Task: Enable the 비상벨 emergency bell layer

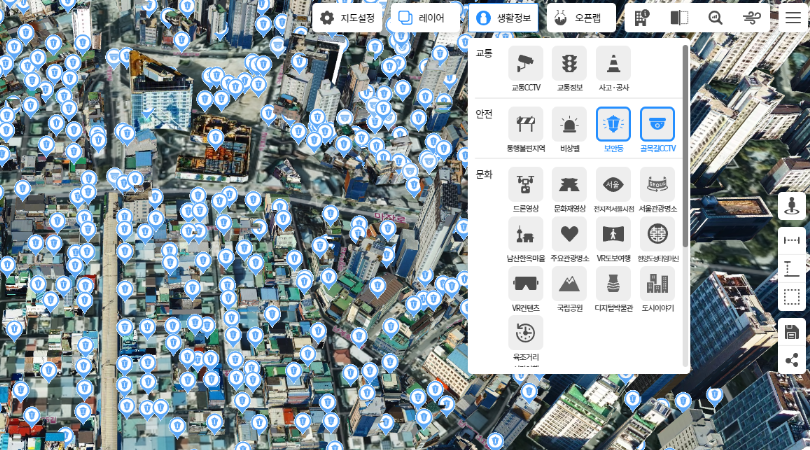Action: (570, 125)
